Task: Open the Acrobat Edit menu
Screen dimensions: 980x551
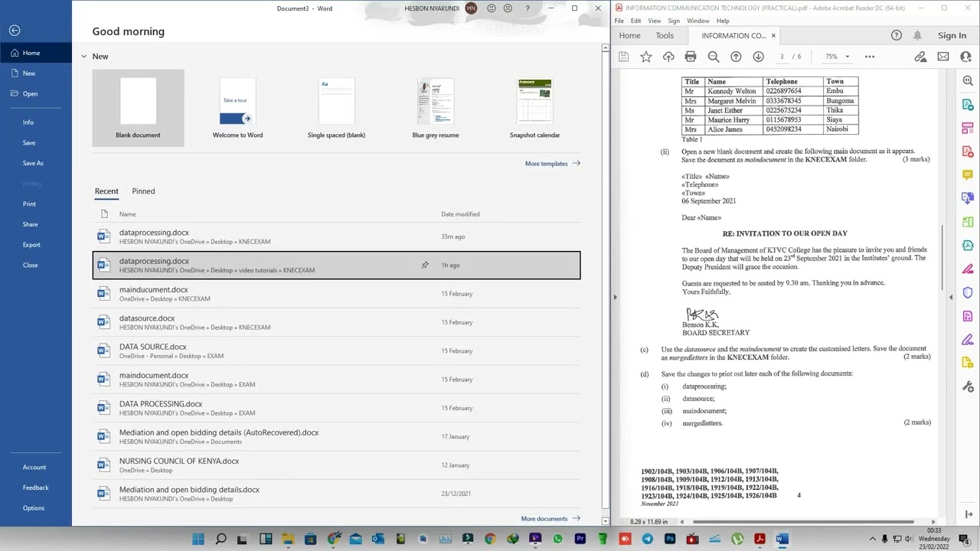Action: pyautogui.click(x=635, y=21)
